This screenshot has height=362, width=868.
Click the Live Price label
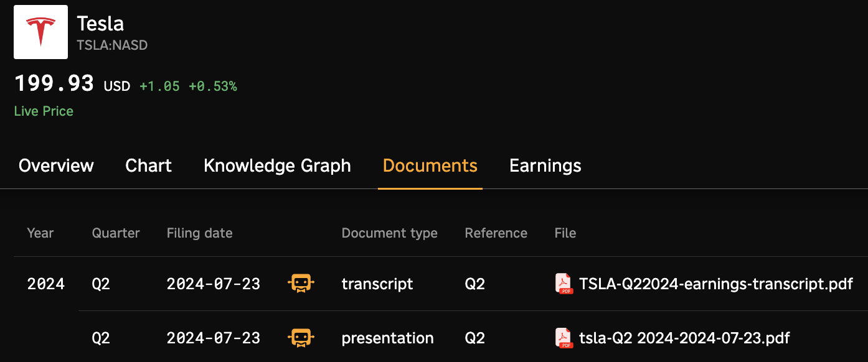[x=44, y=111]
